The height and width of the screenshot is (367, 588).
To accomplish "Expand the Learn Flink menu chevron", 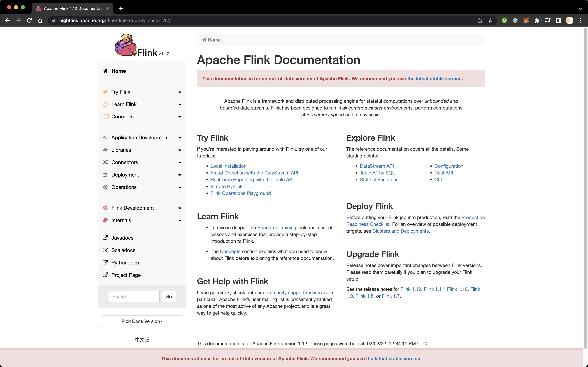I will pos(180,105).
